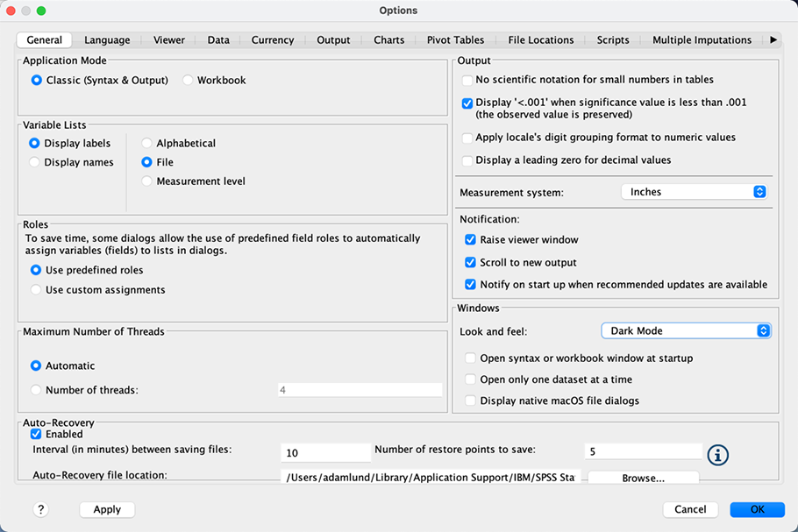Click the right arrow to reveal hidden tabs

(x=773, y=39)
